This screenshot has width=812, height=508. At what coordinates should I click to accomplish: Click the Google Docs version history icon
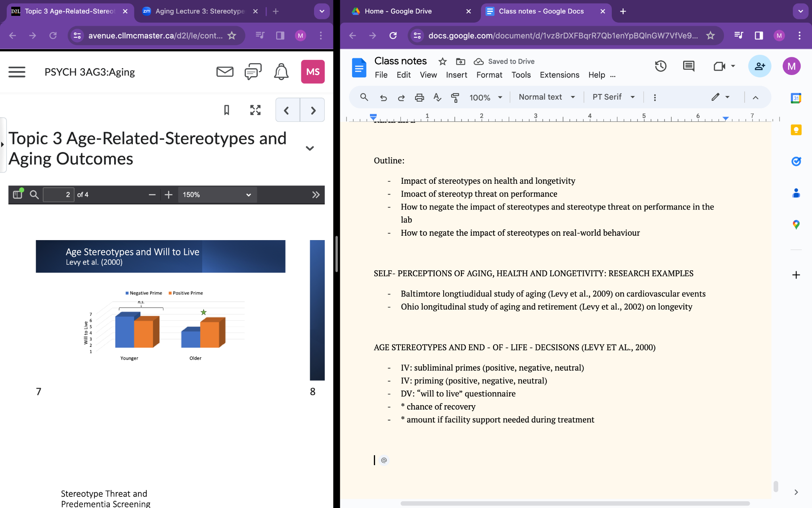pyautogui.click(x=660, y=66)
